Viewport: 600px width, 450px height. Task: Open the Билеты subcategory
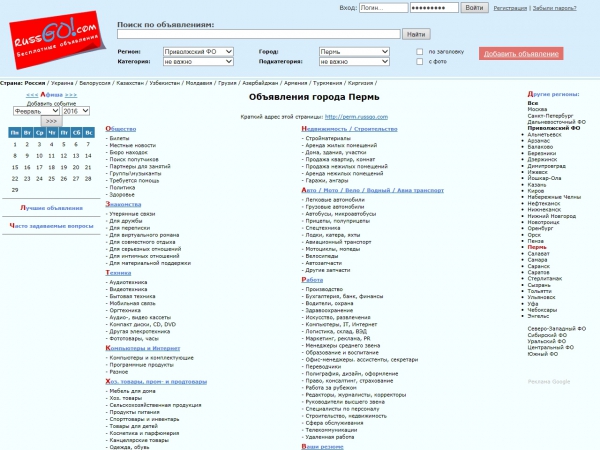pyautogui.click(x=119, y=138)
